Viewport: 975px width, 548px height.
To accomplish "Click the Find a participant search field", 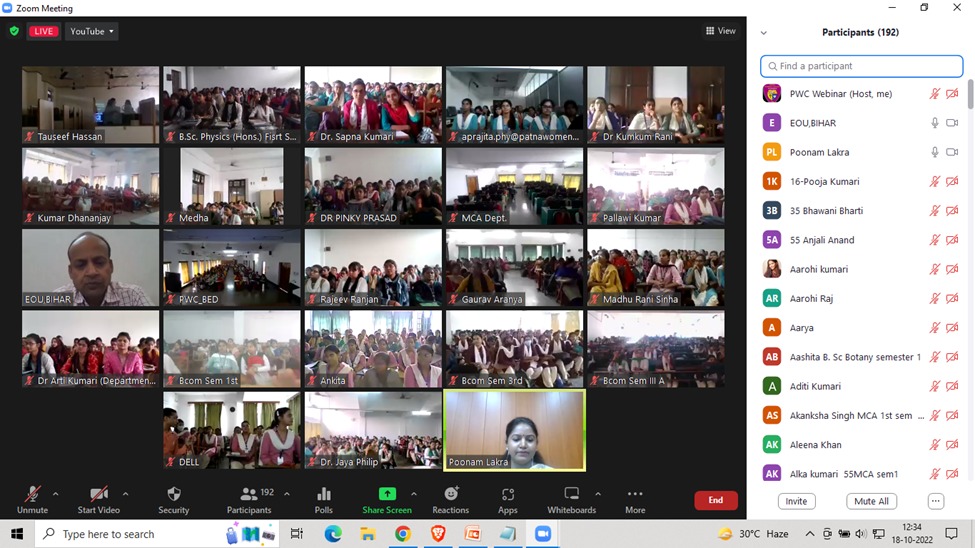I will [861, 66].
